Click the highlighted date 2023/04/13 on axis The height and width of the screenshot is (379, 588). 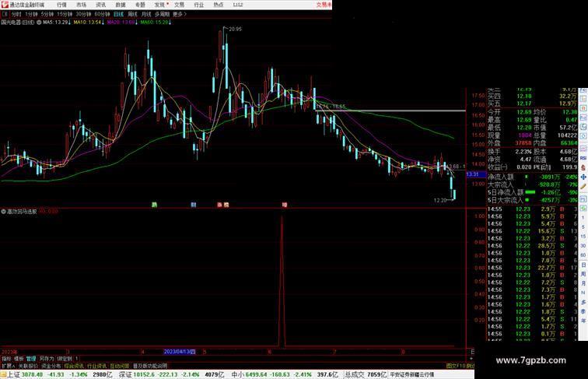180,352
